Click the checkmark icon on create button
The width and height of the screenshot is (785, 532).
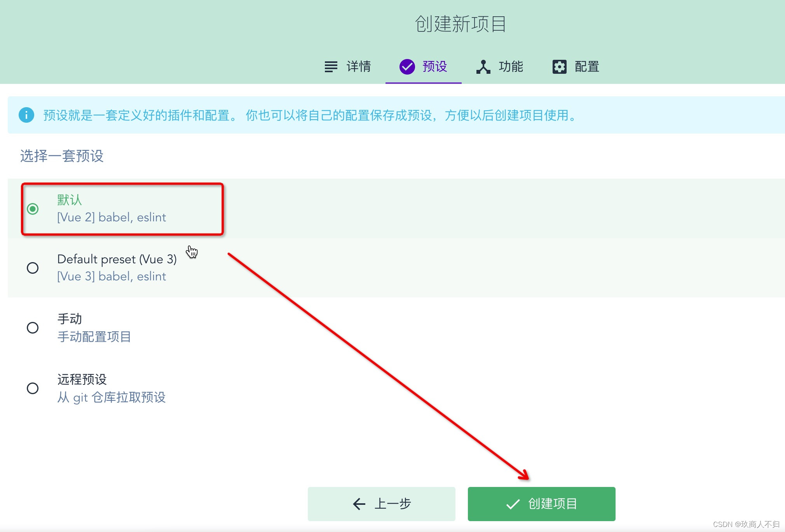513,504
